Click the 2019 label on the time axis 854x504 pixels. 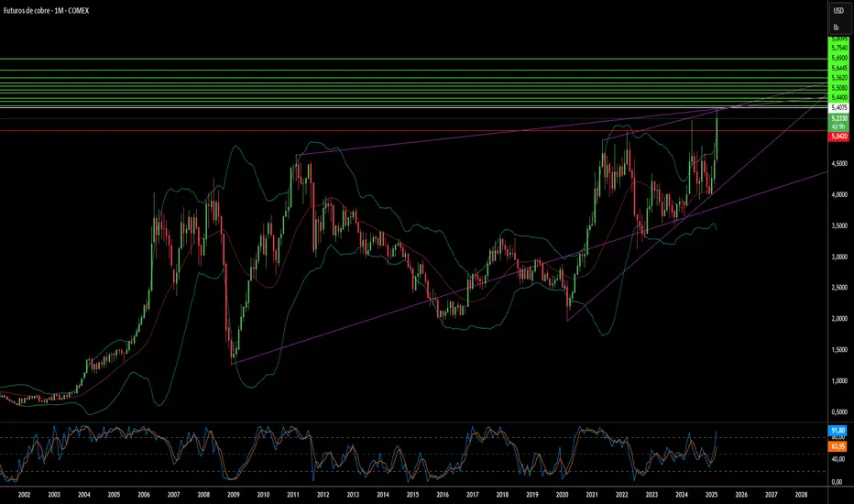click(x=532, y=495)
